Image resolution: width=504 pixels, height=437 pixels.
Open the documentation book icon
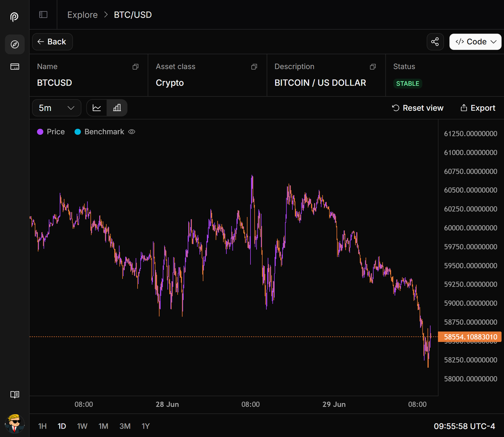[15, 395]
